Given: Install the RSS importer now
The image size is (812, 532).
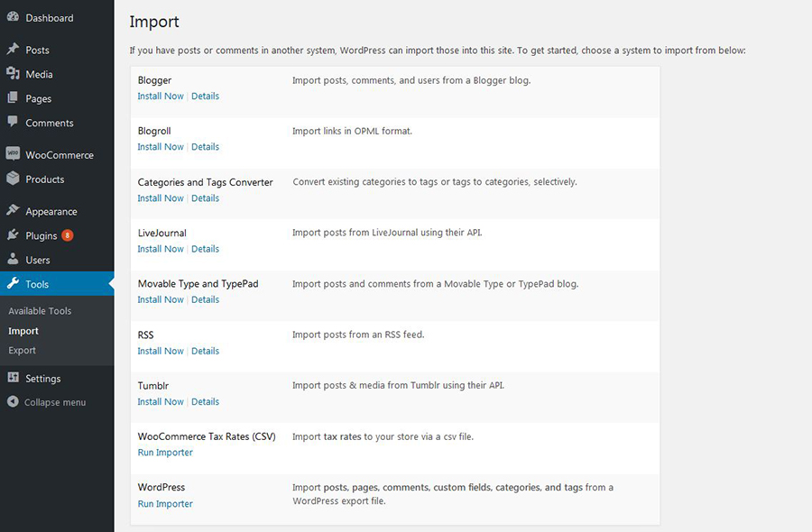Looking at the screenshot, I should (x=161, y=351).
